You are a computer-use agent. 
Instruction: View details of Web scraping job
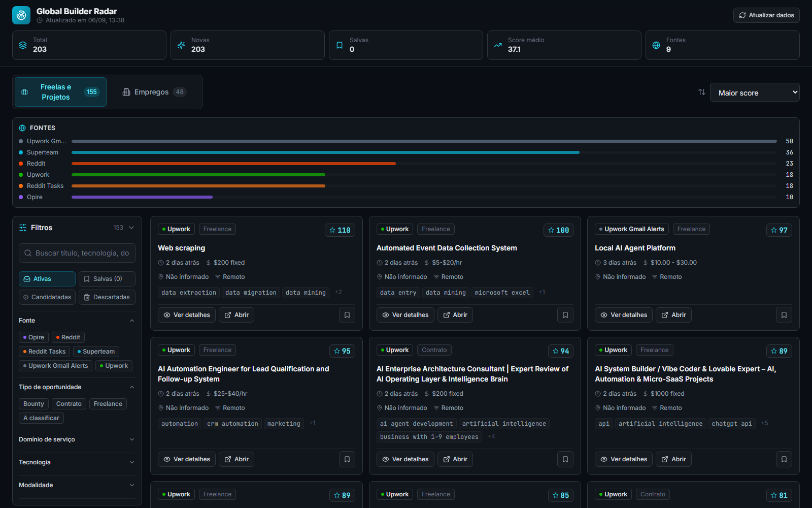click(x=187, y=315)
